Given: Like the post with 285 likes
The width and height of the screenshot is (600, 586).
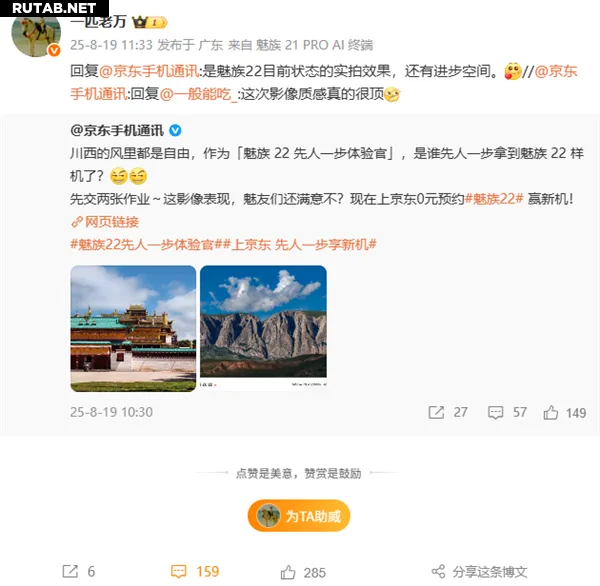Looking at the screenshot, I should point(288,572).
